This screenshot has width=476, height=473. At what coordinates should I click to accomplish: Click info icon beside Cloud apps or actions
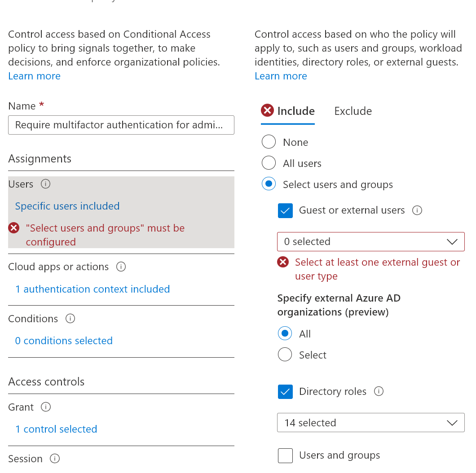pos(121,267)
